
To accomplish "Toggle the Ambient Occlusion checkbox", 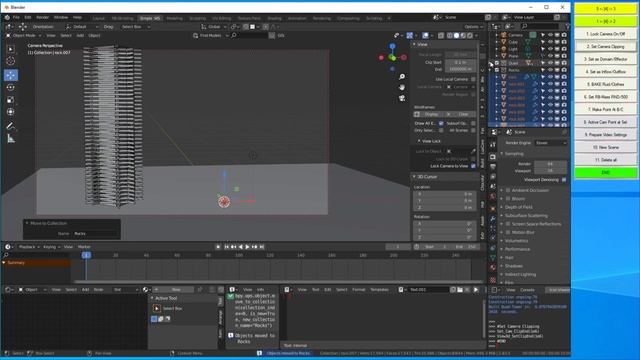I will pyautogui.click(x=508, y=191).
